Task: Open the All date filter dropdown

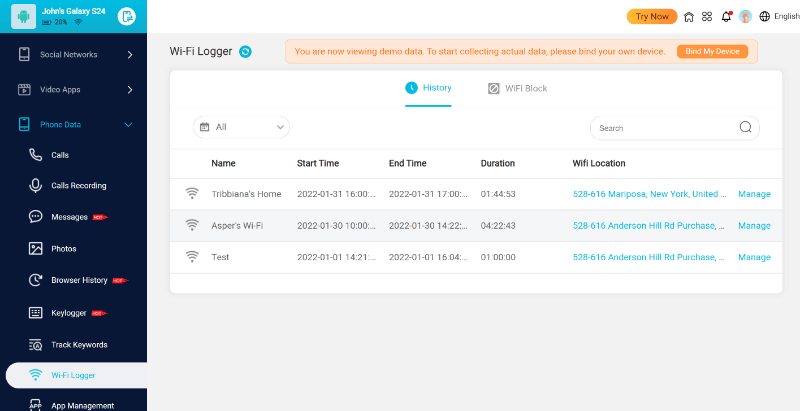Action: [x=240, y=127]
